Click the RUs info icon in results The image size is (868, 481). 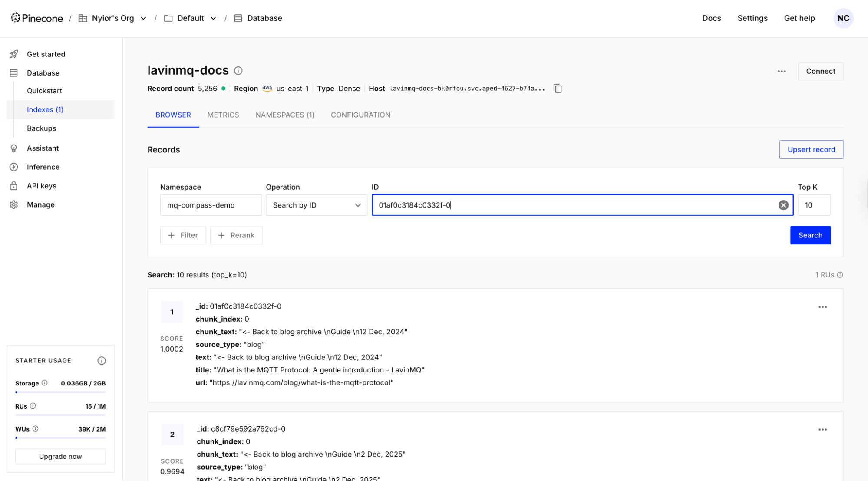point(840,275)
